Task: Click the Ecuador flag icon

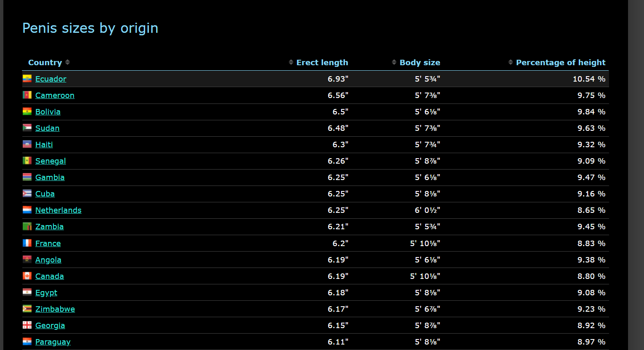Action: [x=27, y=78]
